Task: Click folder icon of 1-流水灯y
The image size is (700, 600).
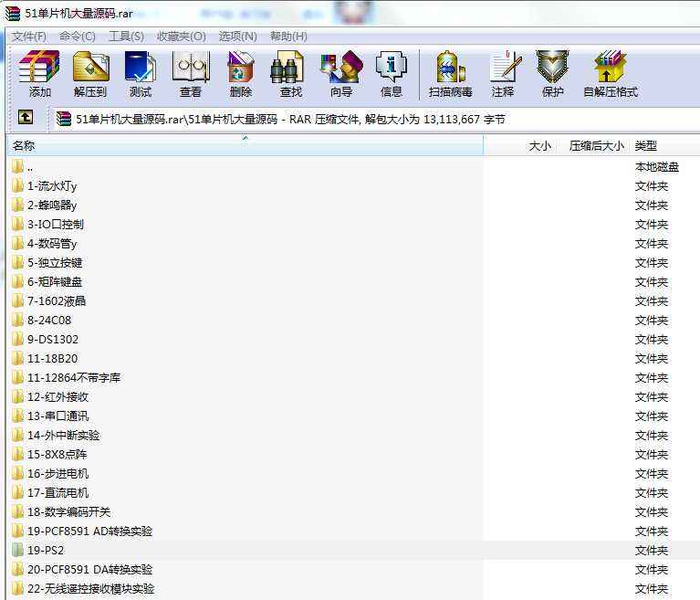Action: pyautogui.click(x=17, y=186)
